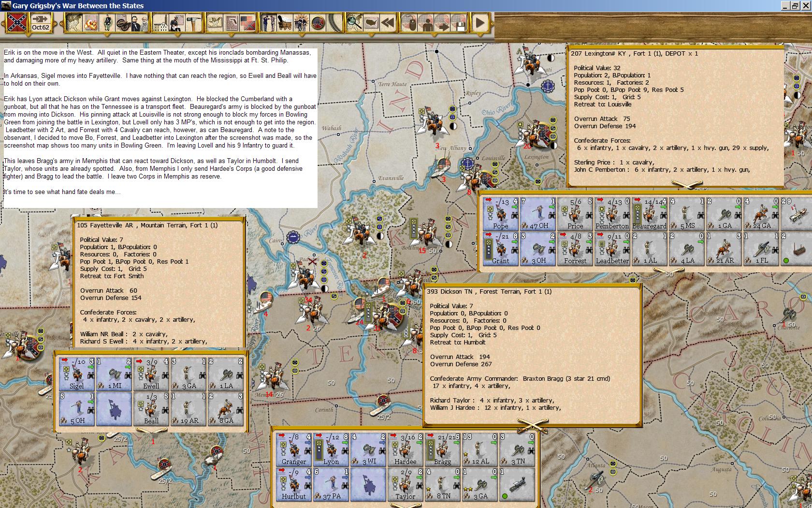The image size is (812, 508).
Task: Select the Beauregard leader card
Action: 650,213
